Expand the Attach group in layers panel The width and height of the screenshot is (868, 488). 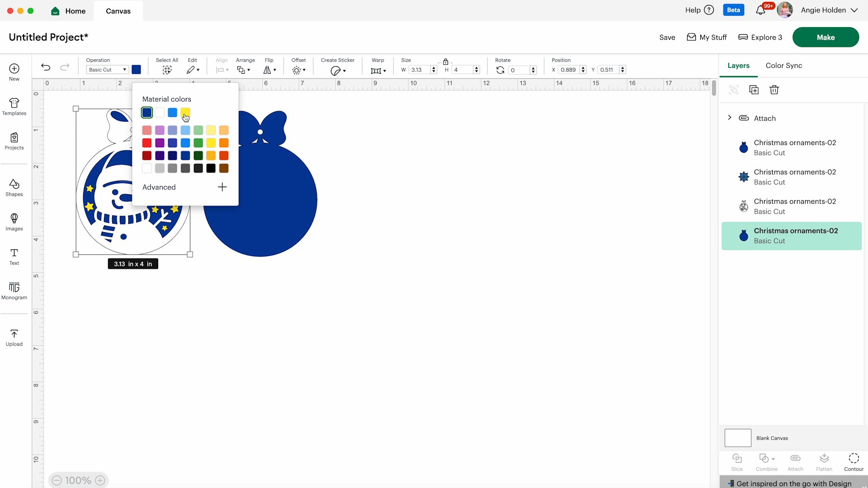pyautogui.click(x=729, y=118)
